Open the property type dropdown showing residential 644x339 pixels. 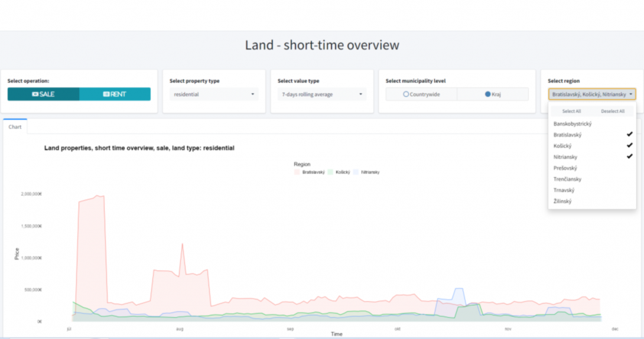214,94
